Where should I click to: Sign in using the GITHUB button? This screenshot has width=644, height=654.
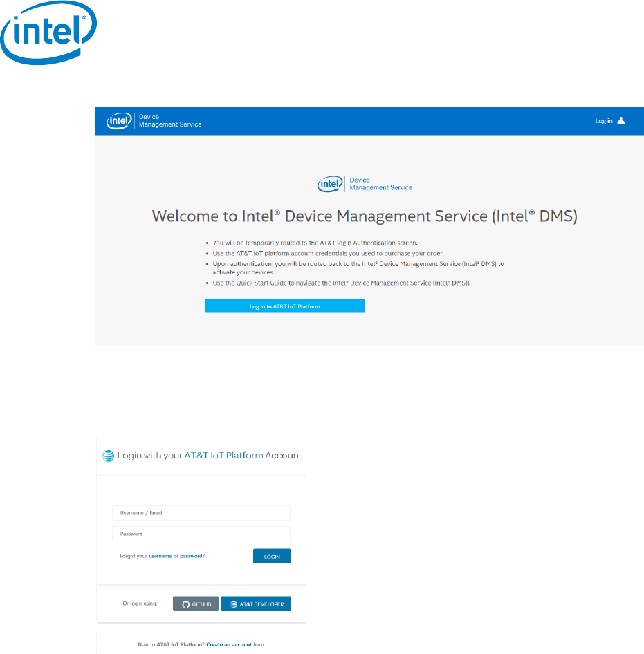coord(196,604)
